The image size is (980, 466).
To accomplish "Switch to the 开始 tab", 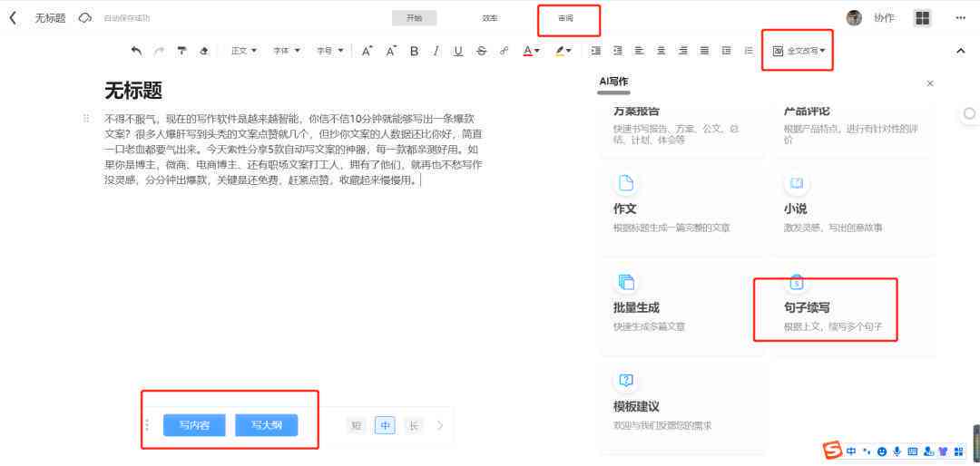I will coord(415,18).
